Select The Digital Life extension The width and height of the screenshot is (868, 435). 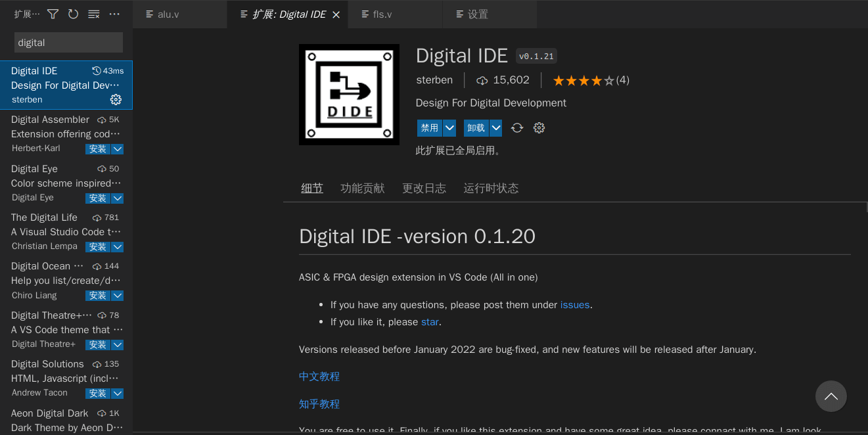pyautogui.click(x=66, y=232)
